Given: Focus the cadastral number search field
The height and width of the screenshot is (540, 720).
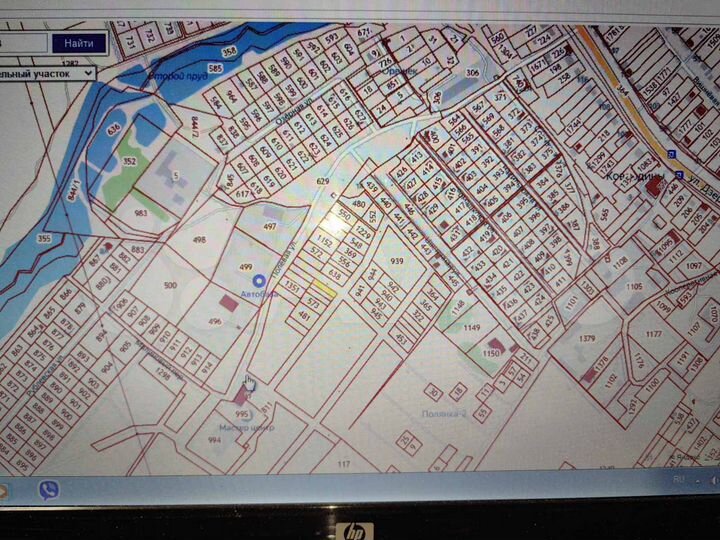Looking at the screenshot, I should pos(20,44).
